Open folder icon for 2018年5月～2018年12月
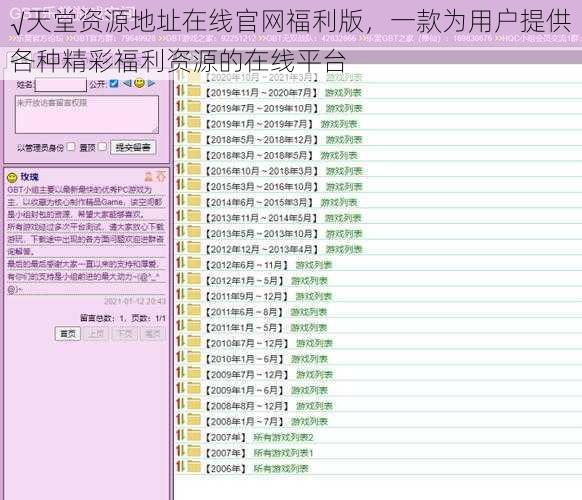 pos(194,138)
